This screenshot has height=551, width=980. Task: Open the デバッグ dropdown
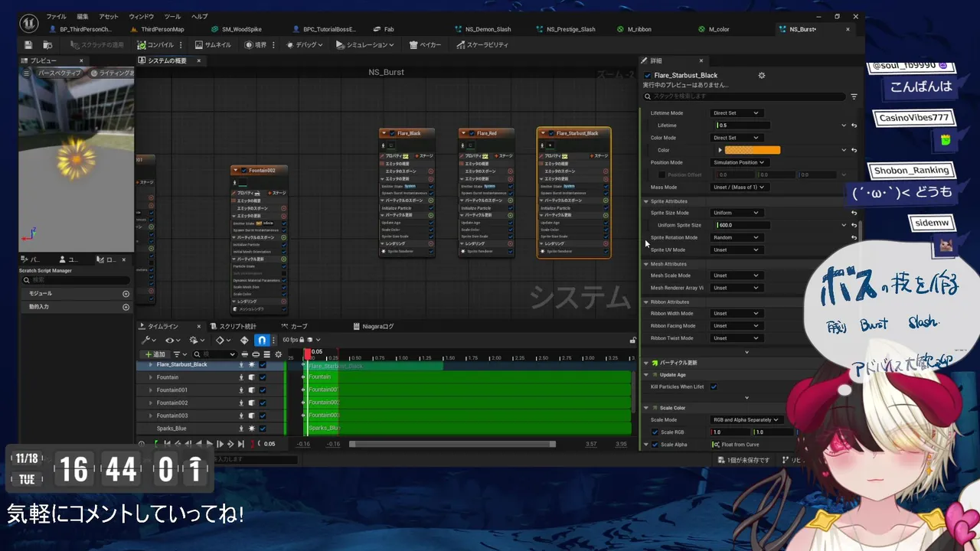[x=304, y=45]
